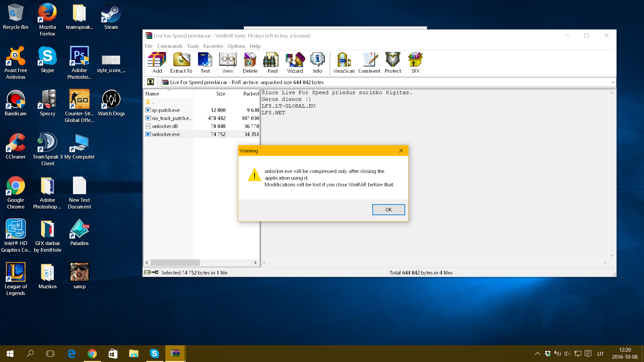Click the Add toolbar icon in WinRAR
The width and height of the screenshot is (644, 362).
point(157,63)
